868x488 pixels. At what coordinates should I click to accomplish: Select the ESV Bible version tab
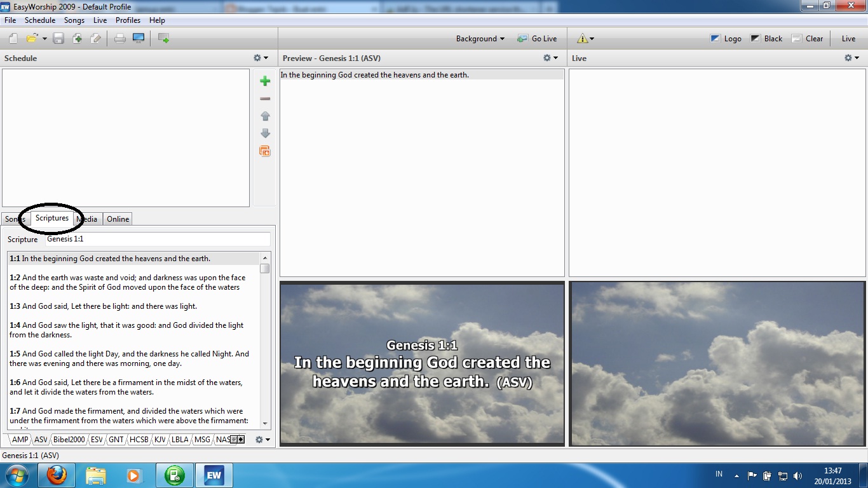97,440
